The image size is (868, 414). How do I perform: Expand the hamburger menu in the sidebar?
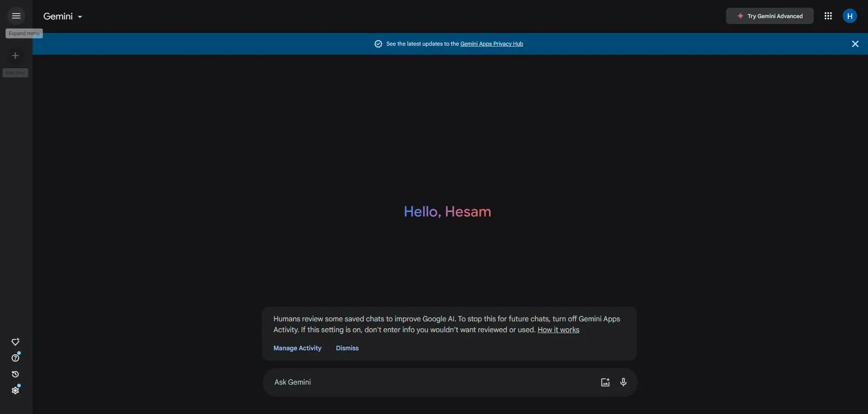(16, 16)
